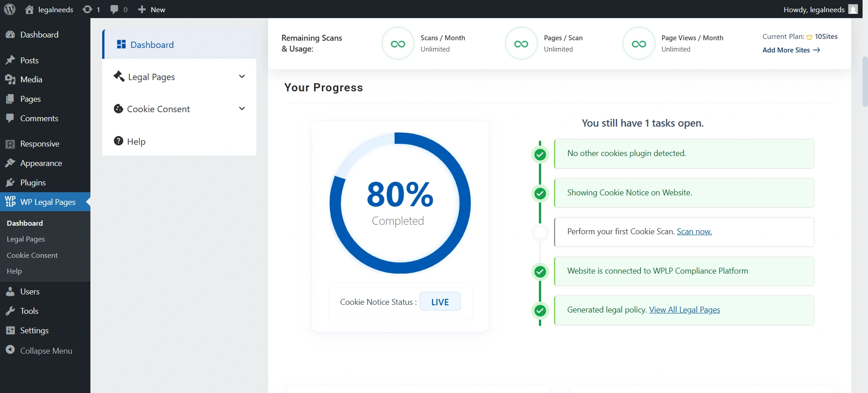This screenshot has width=868, height=393.
Task: Click green check beside Generated legal policy
Action: pyautogui.click(x=540, y=311)
